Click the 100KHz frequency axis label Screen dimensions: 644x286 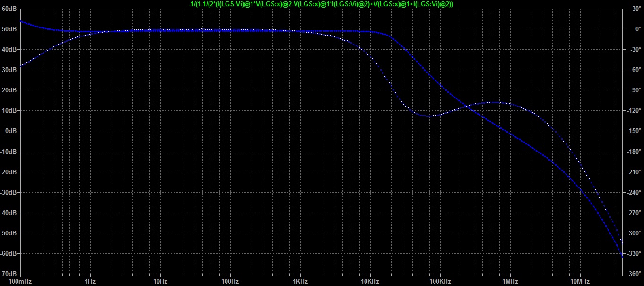click(x=440, y=281)
